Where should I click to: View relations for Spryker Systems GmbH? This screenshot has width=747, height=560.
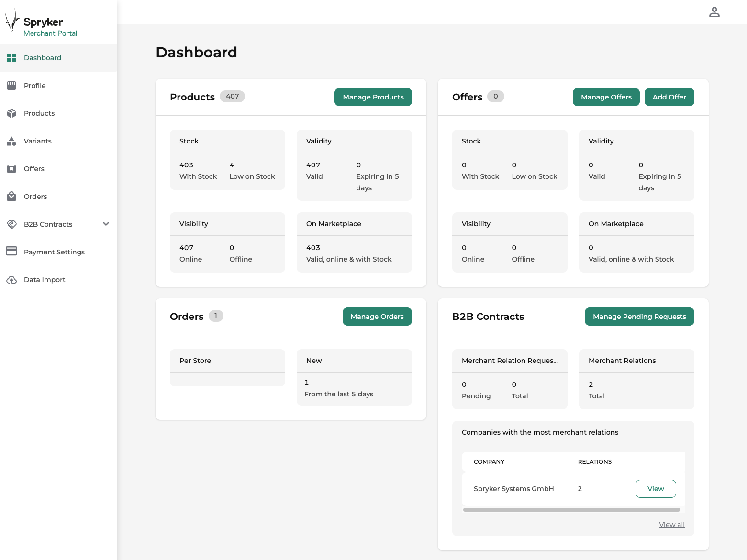[655, 488]
